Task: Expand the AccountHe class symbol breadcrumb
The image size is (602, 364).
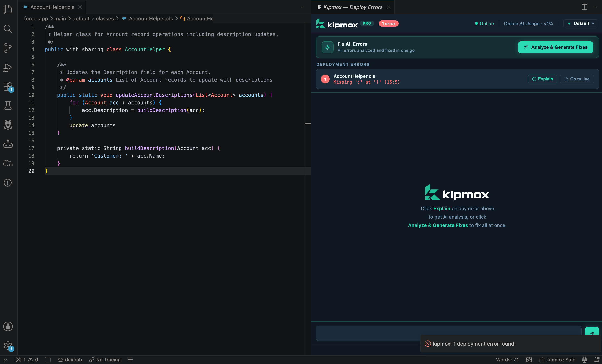Action: pyautogui.click(x=197, y=19)
